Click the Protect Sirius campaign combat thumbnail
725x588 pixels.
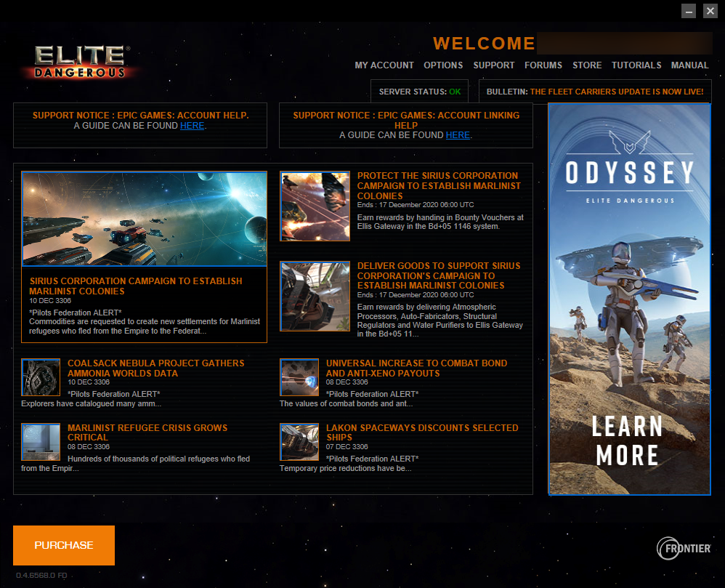click(x=315, y=206)
